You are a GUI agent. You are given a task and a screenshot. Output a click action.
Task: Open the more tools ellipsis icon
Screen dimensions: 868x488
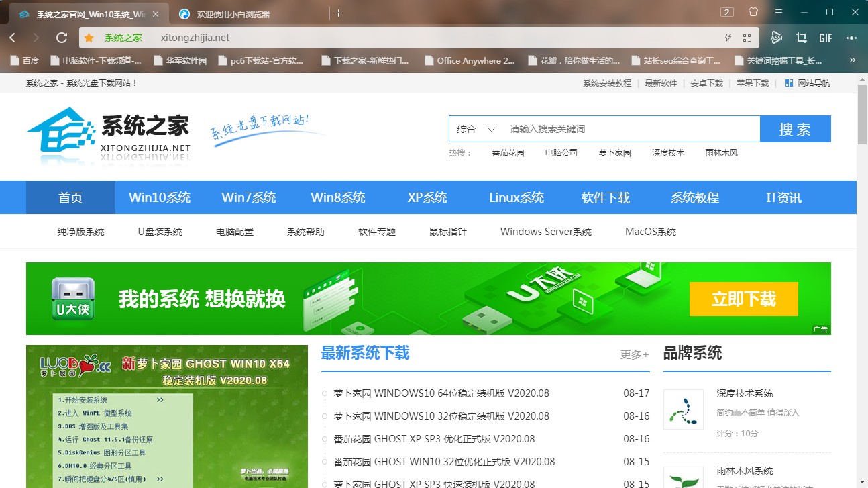852,38
